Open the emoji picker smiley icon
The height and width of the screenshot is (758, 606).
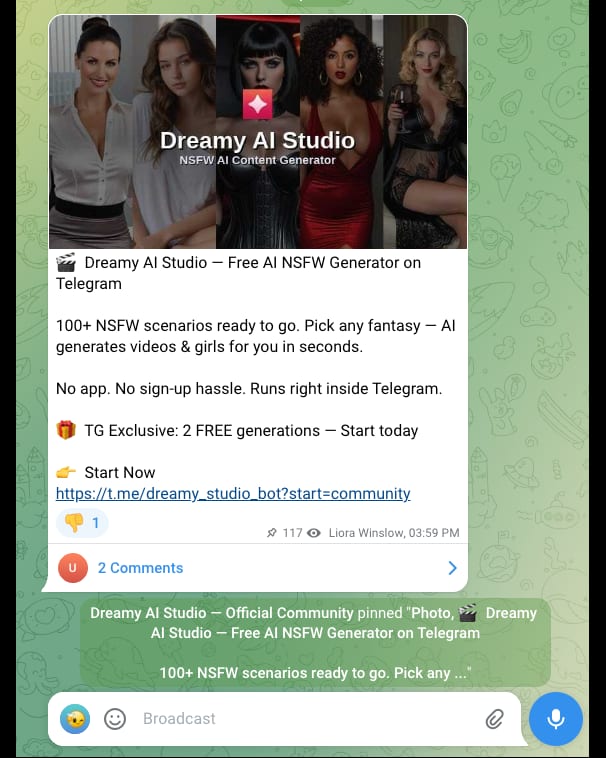pos(115,719)
